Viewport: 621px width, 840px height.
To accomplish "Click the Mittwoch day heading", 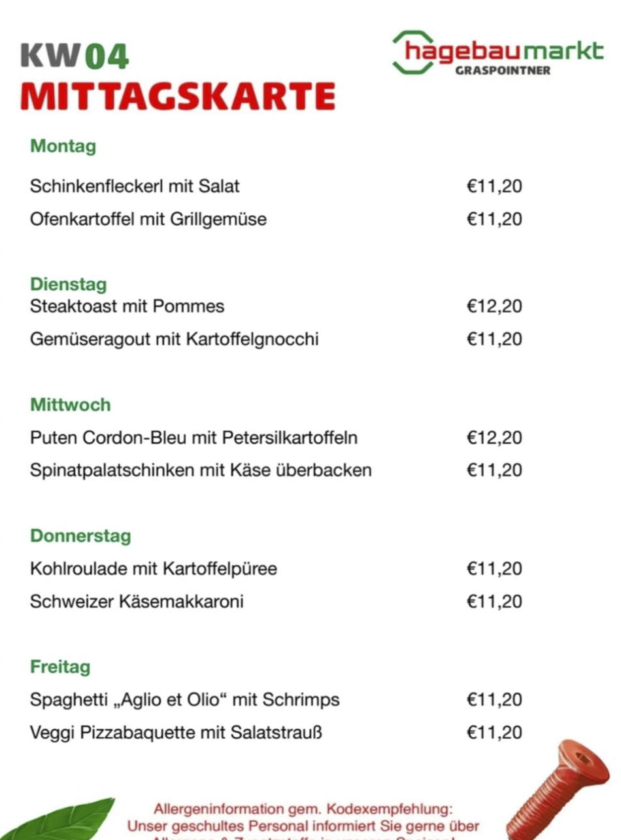I will point(70,405).
